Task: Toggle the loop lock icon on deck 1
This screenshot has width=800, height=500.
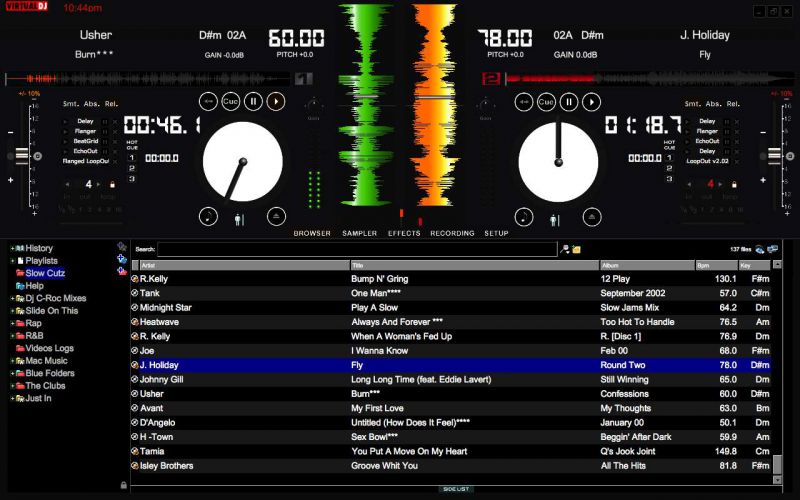Action: pos(112,184)
